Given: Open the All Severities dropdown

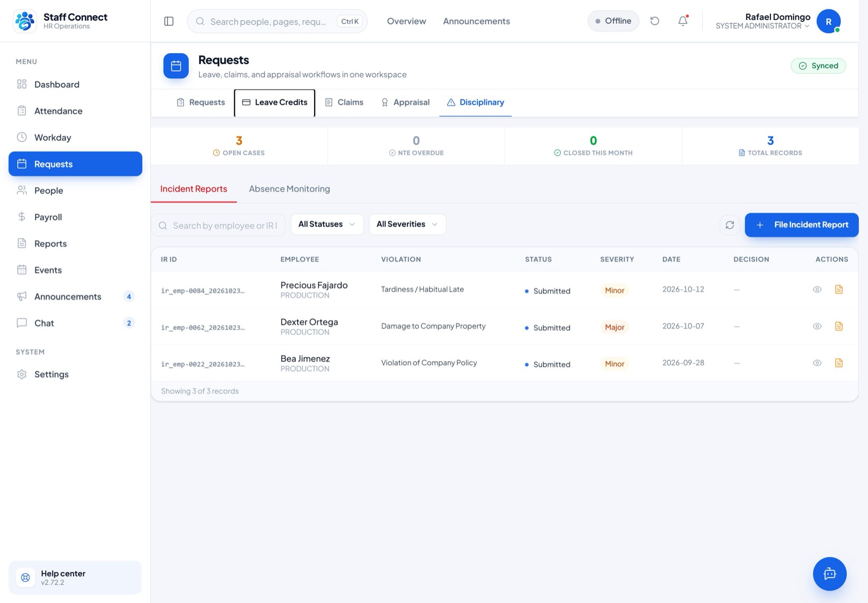Looking at the screenshot, I should 407,224.
